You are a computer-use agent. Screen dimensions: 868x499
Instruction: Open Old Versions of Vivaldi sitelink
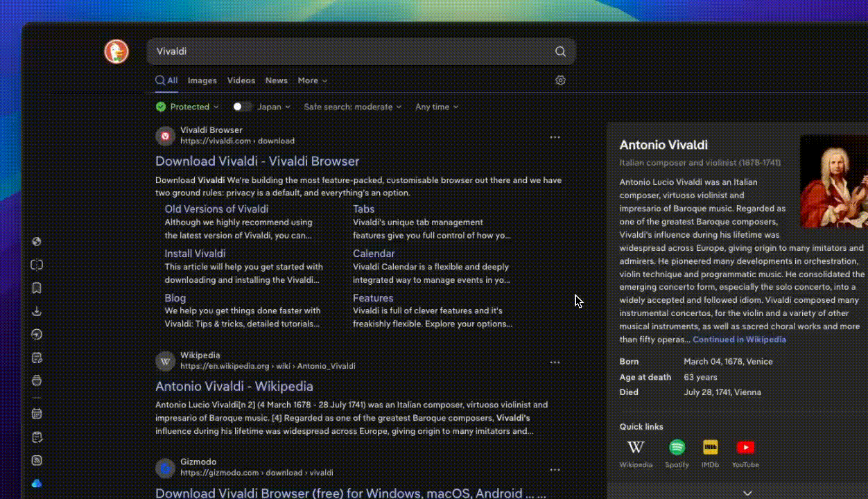[216, 209]
